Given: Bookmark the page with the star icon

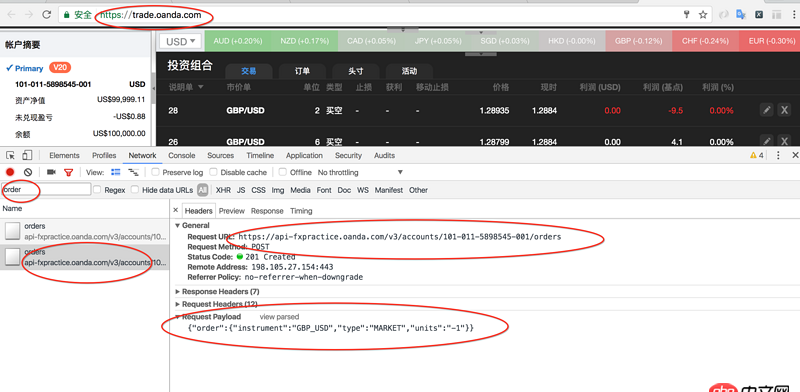Looking at the screenshot, I should pos(703,15).
